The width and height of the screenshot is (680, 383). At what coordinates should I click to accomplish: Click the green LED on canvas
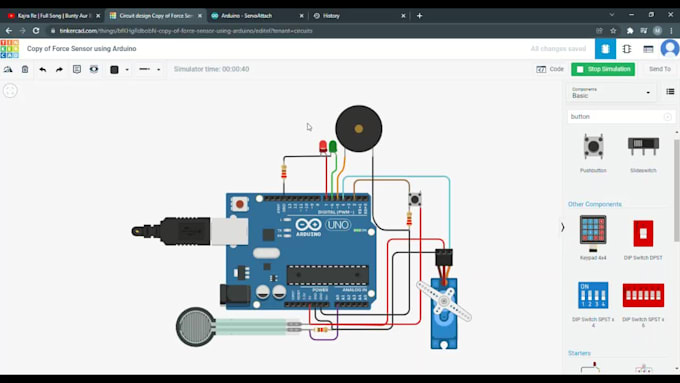coord(333,146)
